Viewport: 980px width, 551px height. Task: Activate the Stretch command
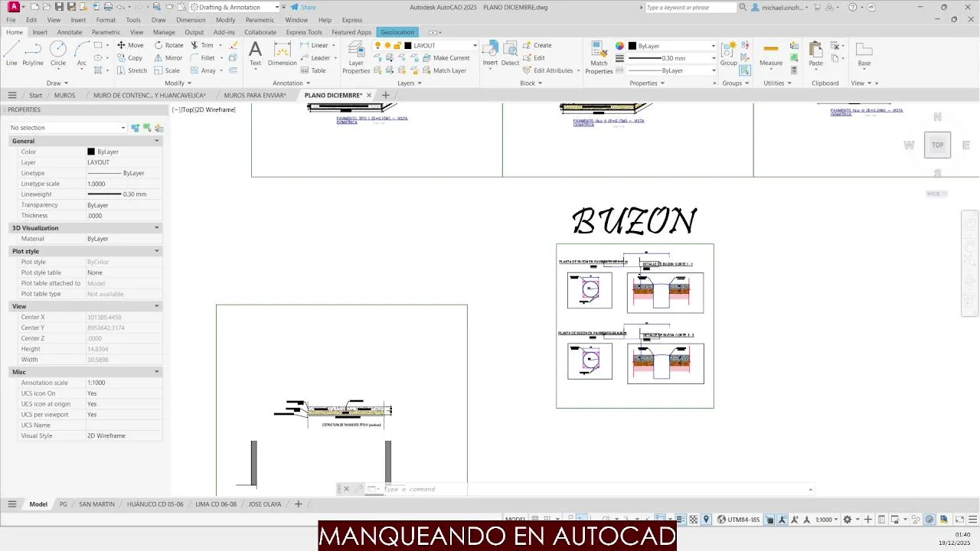coord(131,70)
